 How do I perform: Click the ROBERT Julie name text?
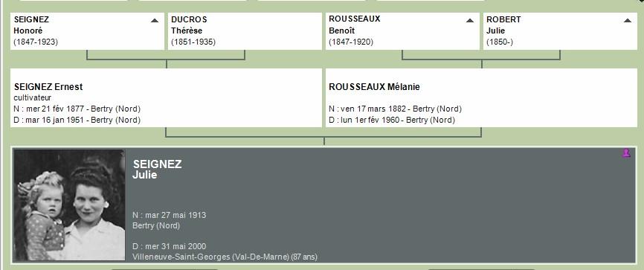click(x=503, y=25)
